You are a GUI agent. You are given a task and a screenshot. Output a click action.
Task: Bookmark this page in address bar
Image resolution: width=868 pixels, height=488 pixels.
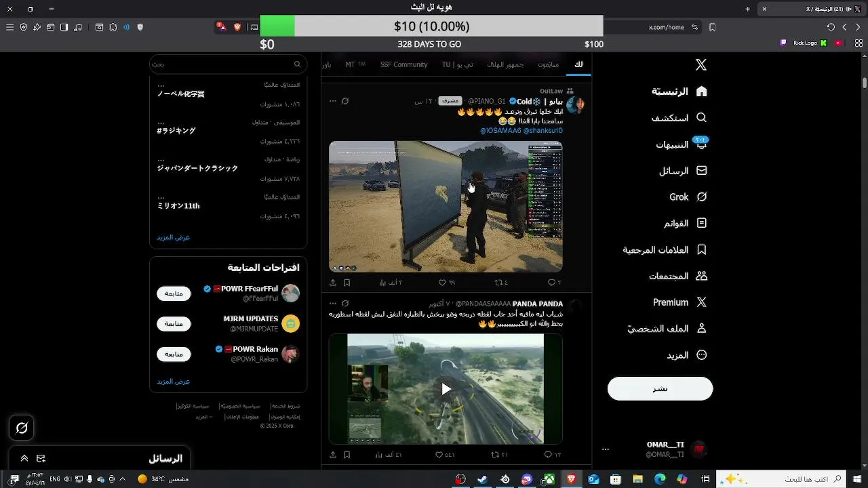click(712, 27)
